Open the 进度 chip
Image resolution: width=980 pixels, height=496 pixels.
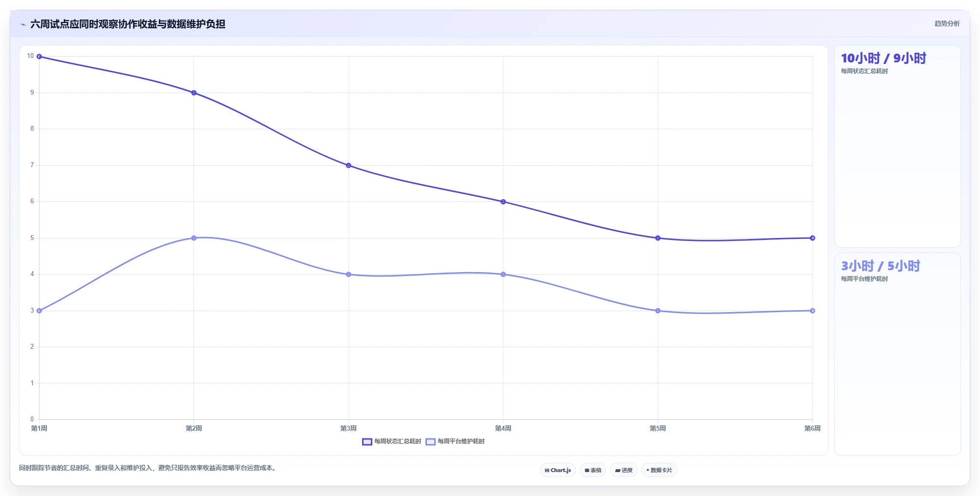pyautogui.click(x=624, y=470)
